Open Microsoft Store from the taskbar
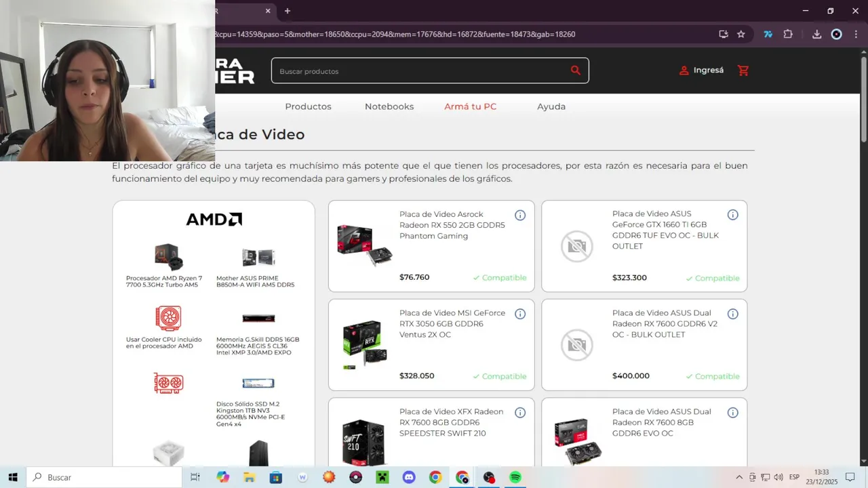Screen dimensions: 868x488 point(275,477)
